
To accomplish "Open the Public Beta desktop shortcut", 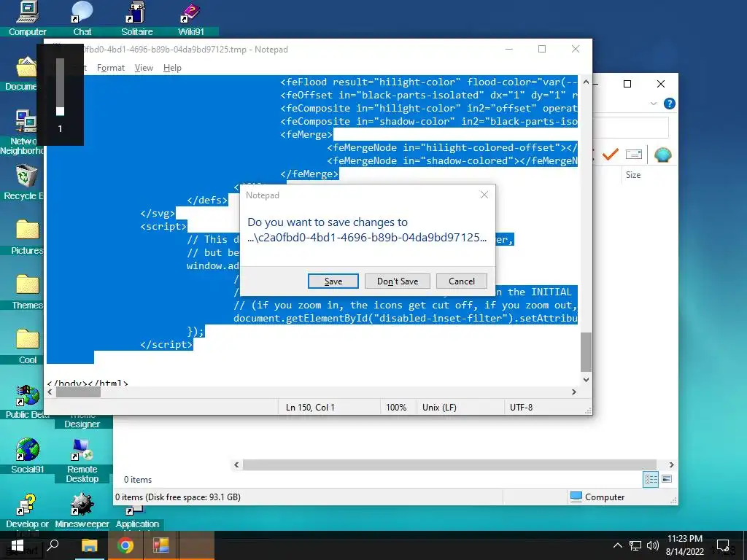I will click(x=27, y=401).
